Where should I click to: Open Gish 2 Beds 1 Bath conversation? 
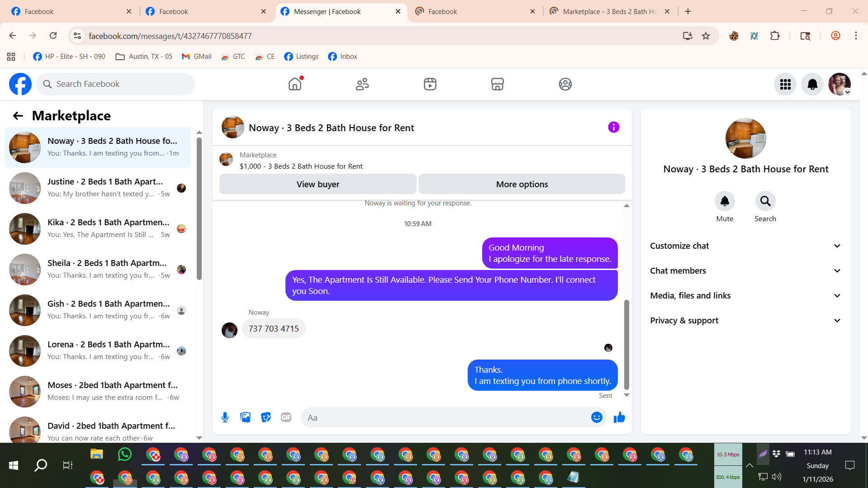point(97,310)
